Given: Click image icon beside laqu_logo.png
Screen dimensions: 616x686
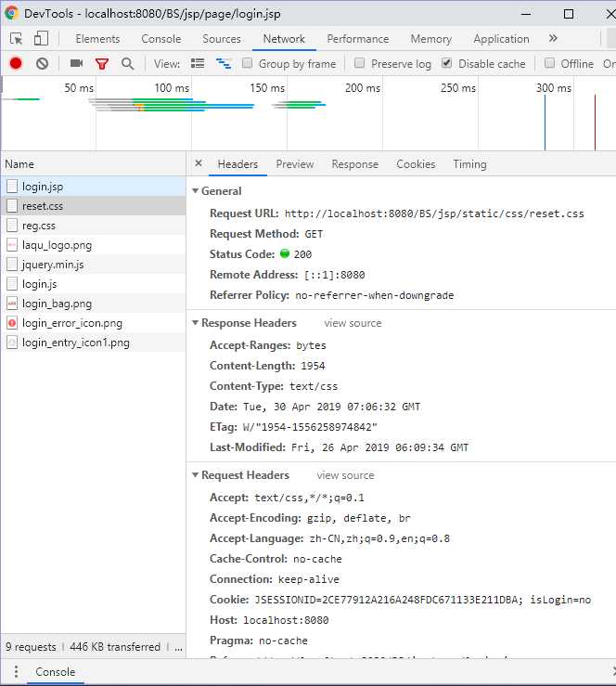Looking at the screenshot, I should [x=12, y=245].
